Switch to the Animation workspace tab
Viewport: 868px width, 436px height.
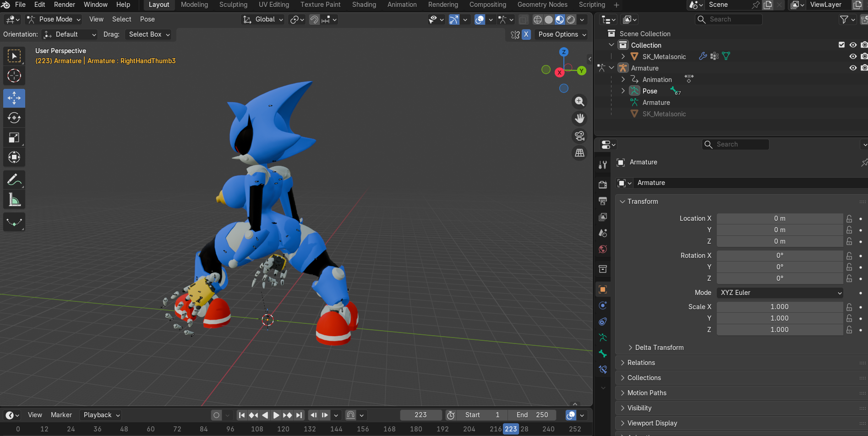[x=402, y=5]
